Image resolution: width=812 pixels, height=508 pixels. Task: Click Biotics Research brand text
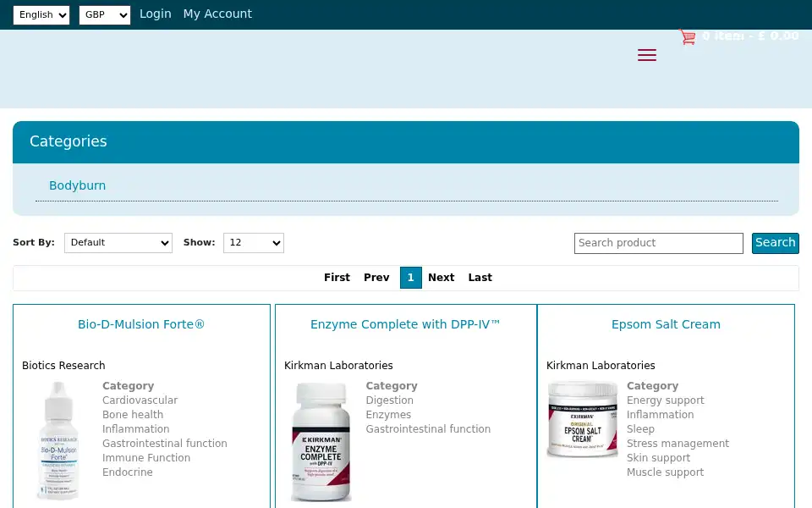pyautogui.click(x=63, y=366)
